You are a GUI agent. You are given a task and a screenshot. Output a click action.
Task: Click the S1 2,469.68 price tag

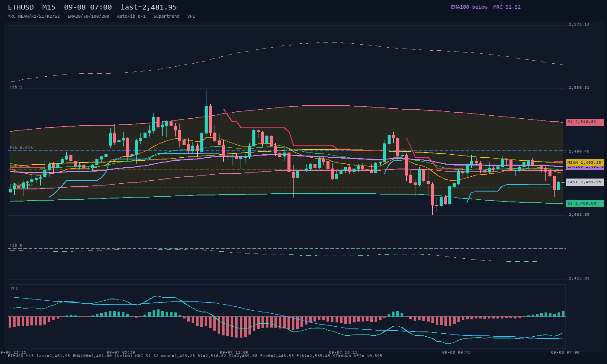(x=585, y=203)
